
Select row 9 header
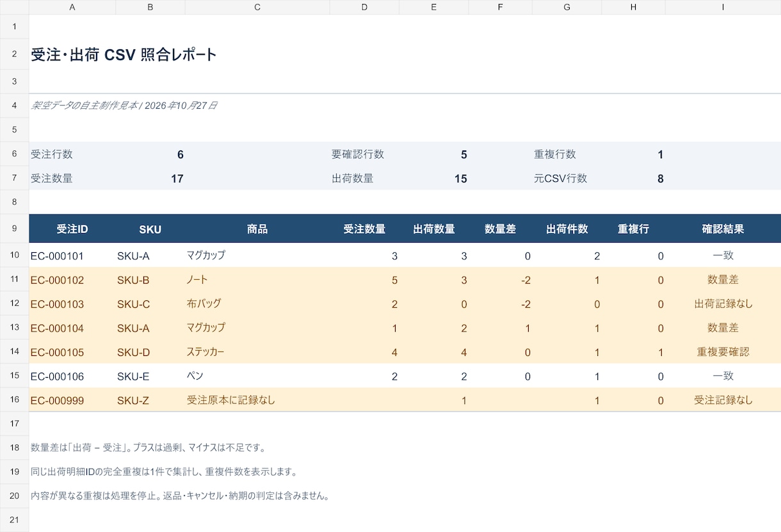(x=14, y=229)
